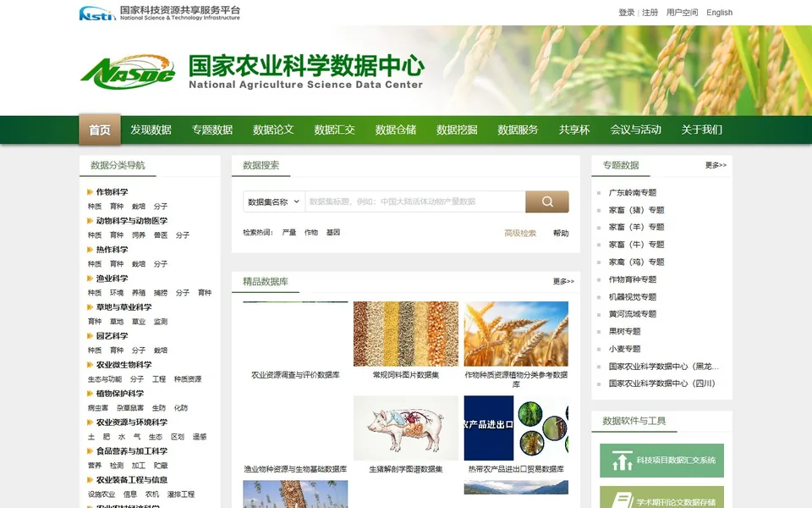
Task: Click arrow icon beside 热作科学
Action: [91, 249]
